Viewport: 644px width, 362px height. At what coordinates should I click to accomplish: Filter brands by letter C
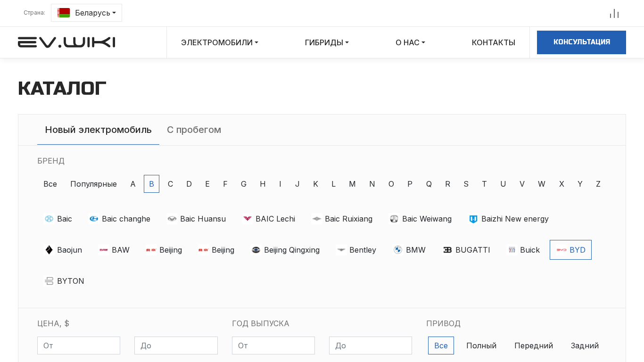170,184
